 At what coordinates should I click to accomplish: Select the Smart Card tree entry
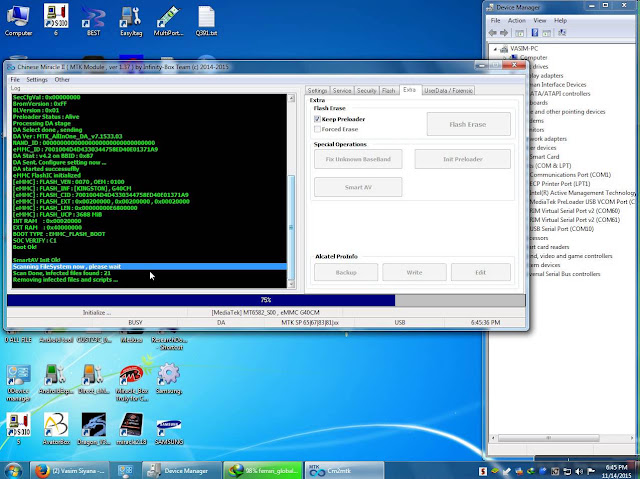coord(544,157)
